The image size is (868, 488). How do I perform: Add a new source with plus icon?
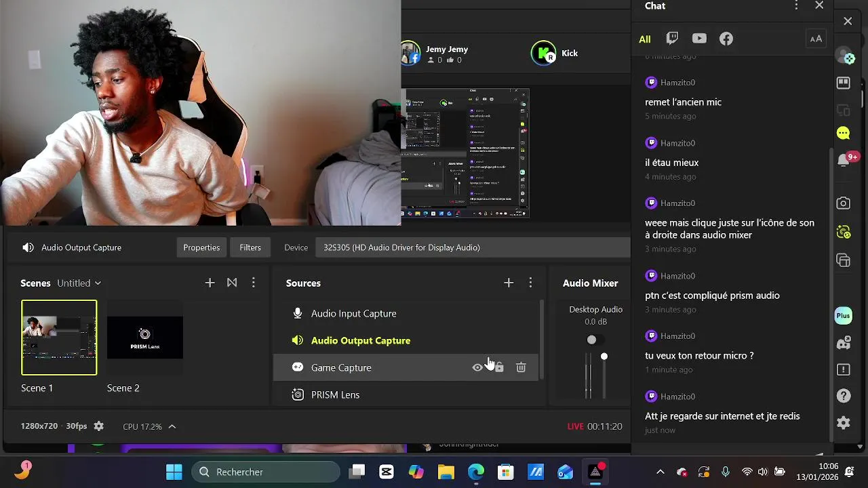pos(509,283)
